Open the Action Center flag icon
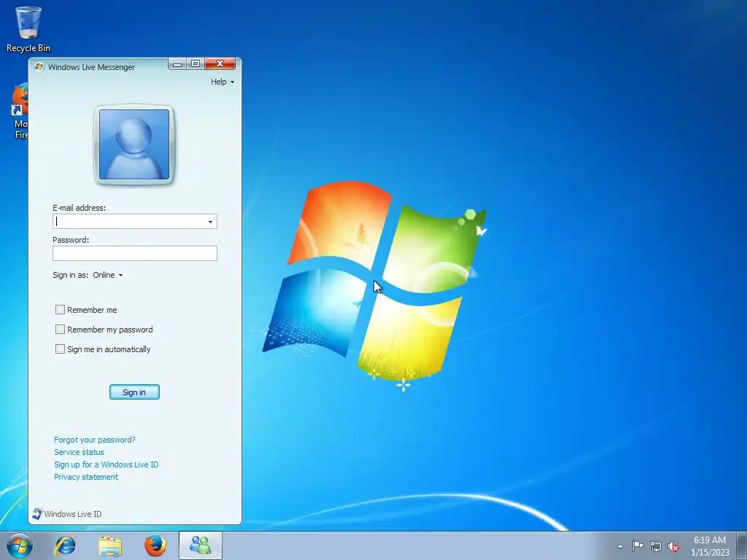Image resolution: width=747 pixels, height=560 pixels. click(638, 546)
